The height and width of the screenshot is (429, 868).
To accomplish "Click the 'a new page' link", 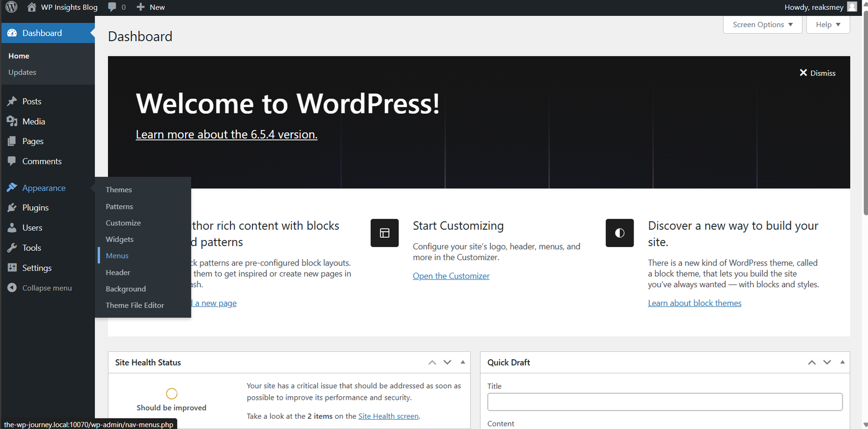I will coord(216,303).
